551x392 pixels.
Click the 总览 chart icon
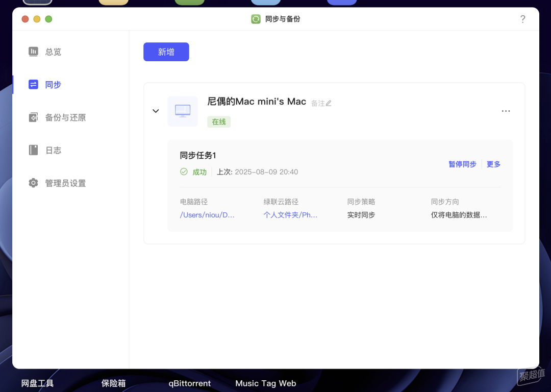33,52
